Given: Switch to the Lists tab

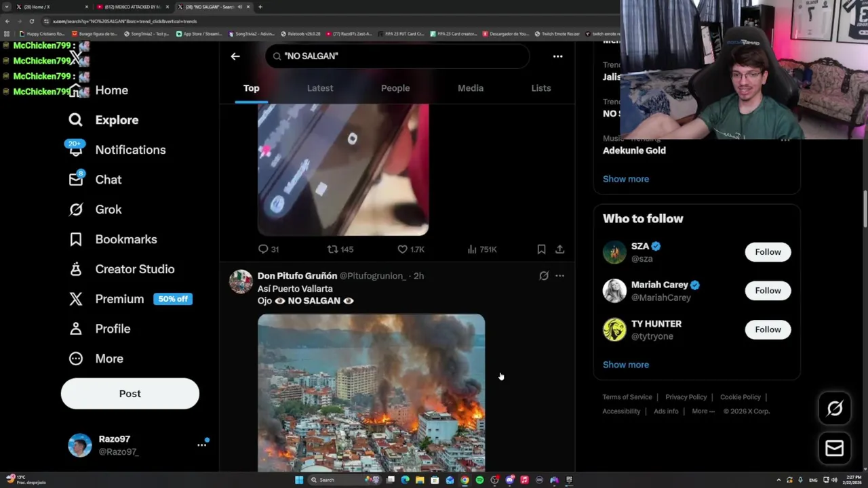Looking at the screenshot, I should tap(541, 88).
